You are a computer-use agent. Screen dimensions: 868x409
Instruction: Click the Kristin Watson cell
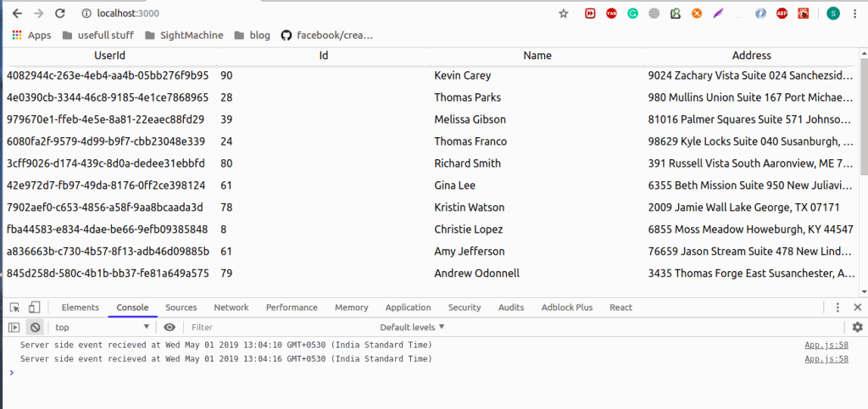pyautogui.click(x=470, y=207)
